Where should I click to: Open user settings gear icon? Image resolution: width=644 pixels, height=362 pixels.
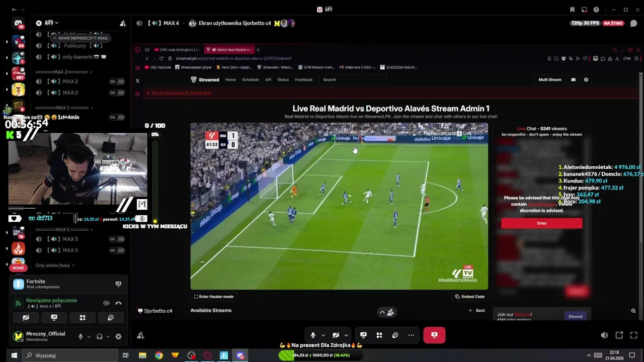[x=119, y=337]
